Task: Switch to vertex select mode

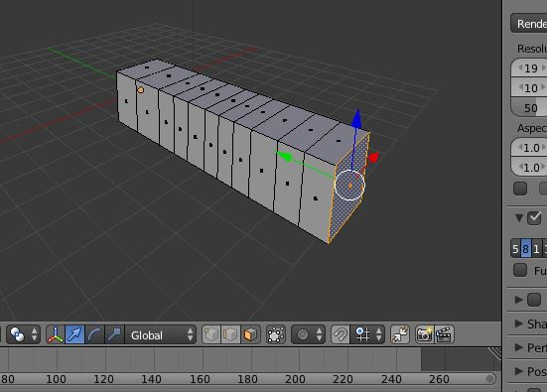Action: coord(211,334)
